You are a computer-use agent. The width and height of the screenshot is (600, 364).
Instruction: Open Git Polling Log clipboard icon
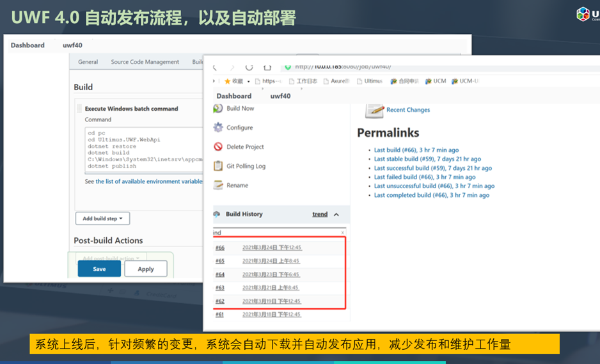[x=218, y=166]
